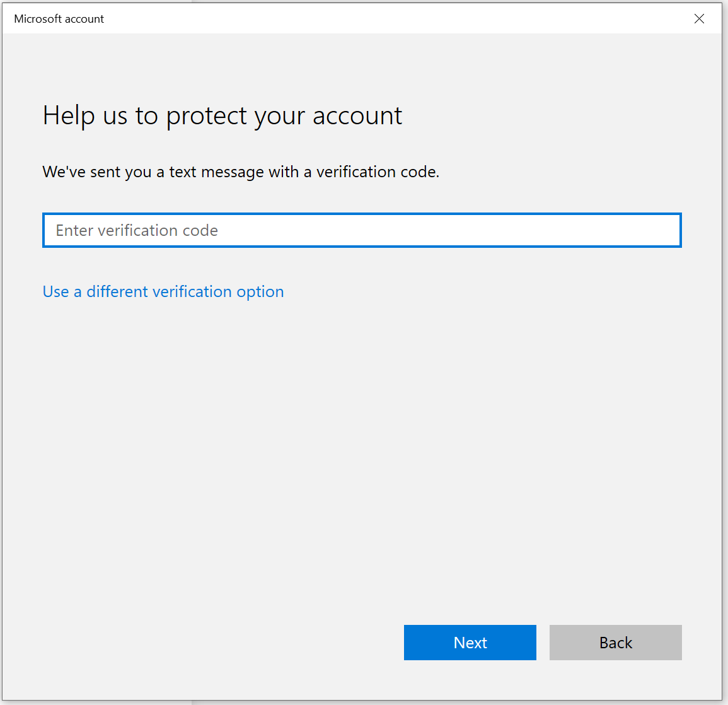This screenshot has width=728, height=705.
Task: Place cursor in verification code text box
Action: tap(362, 230)
